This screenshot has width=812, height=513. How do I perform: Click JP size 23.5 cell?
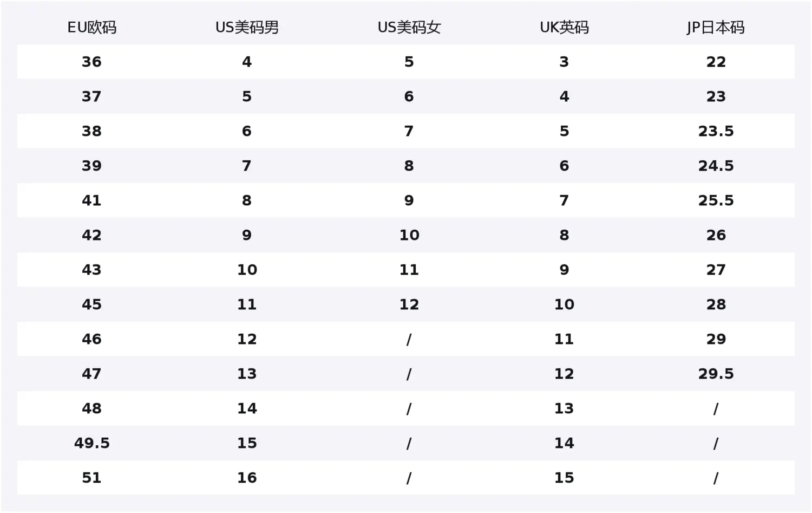[716, 131]
